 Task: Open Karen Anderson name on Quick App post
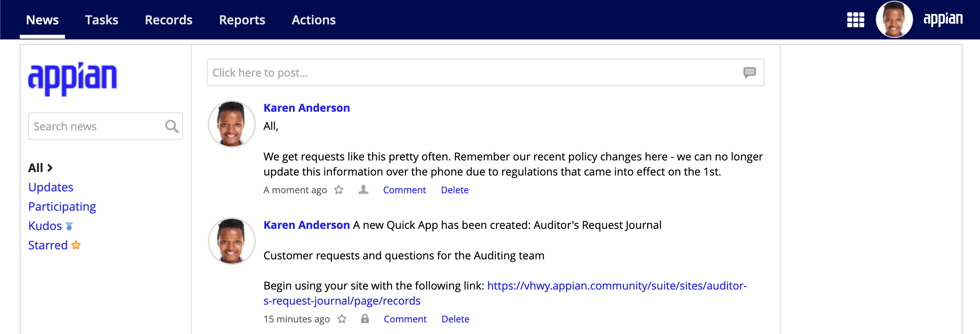coord(307,225)
